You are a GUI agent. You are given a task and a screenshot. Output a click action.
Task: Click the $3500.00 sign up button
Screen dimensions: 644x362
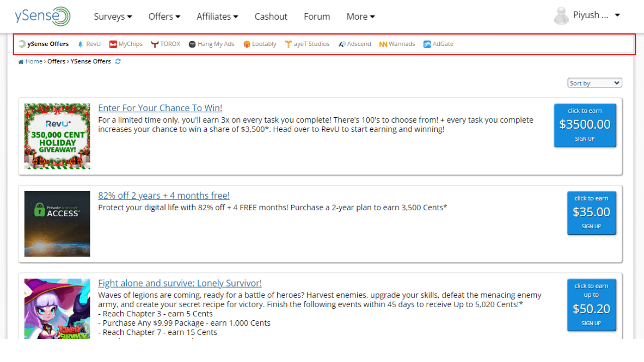tap(585, 126)
